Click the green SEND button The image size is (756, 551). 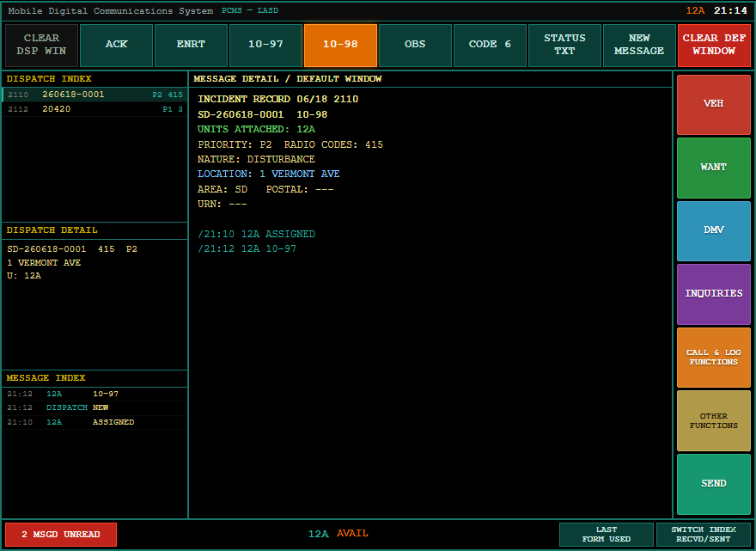(714, 484)
